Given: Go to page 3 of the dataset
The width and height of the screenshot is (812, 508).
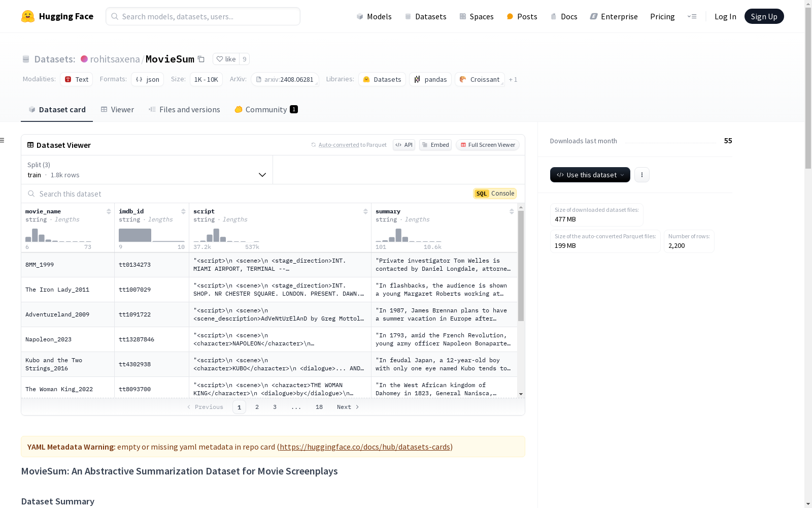Looking at the screenshot, I should (275, 407).
